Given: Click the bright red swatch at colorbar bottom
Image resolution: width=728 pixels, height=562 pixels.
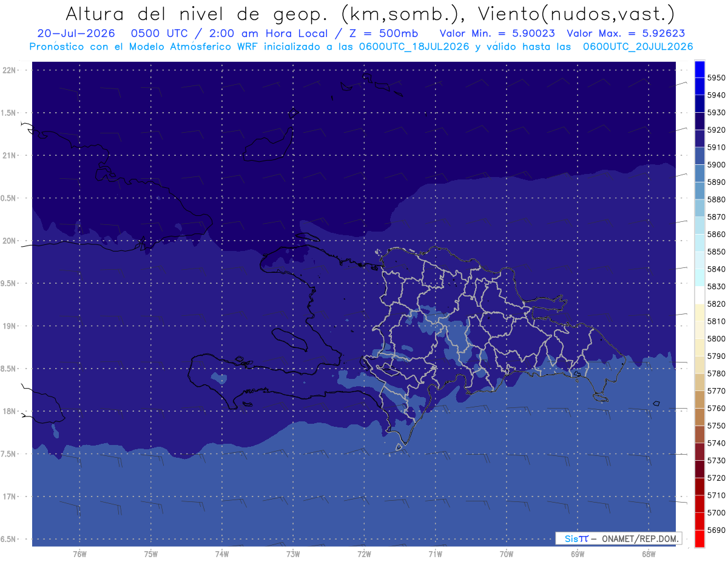Looking at the screenshot, I should 699,538.
